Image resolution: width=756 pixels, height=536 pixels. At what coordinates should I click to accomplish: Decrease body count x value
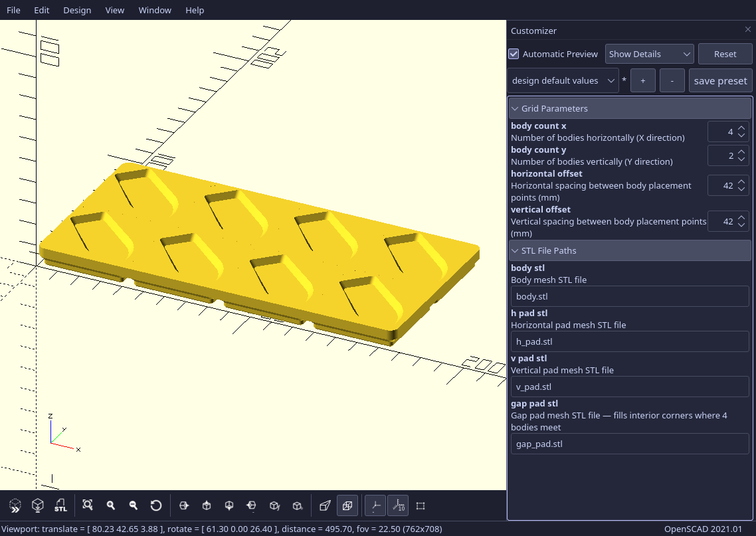coord(741,136)
